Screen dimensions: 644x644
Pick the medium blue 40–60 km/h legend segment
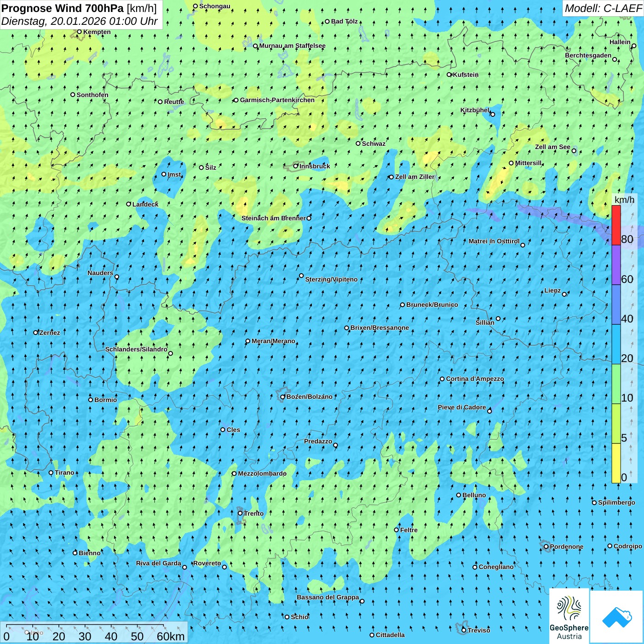pyautogui.click(x=616, y=305)
